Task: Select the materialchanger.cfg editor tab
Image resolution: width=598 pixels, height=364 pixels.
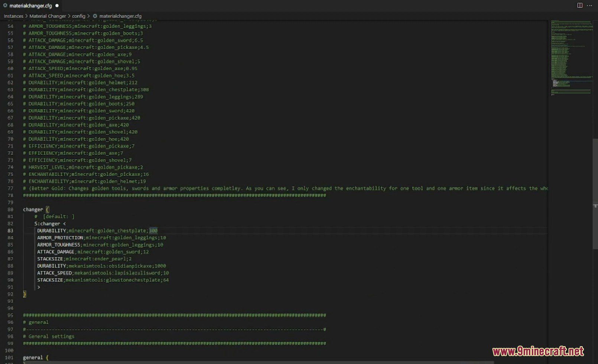Action: pos(31,6)
